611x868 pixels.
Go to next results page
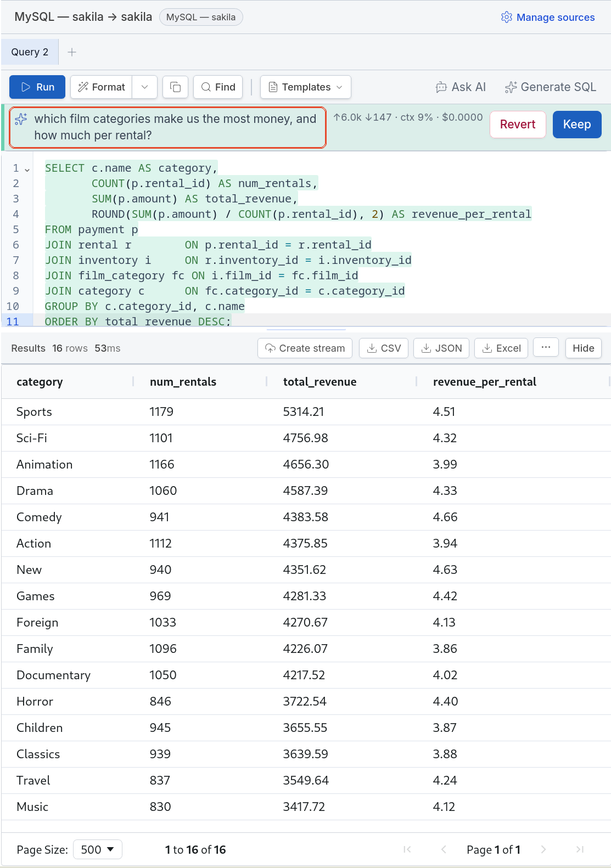[543, 849]
